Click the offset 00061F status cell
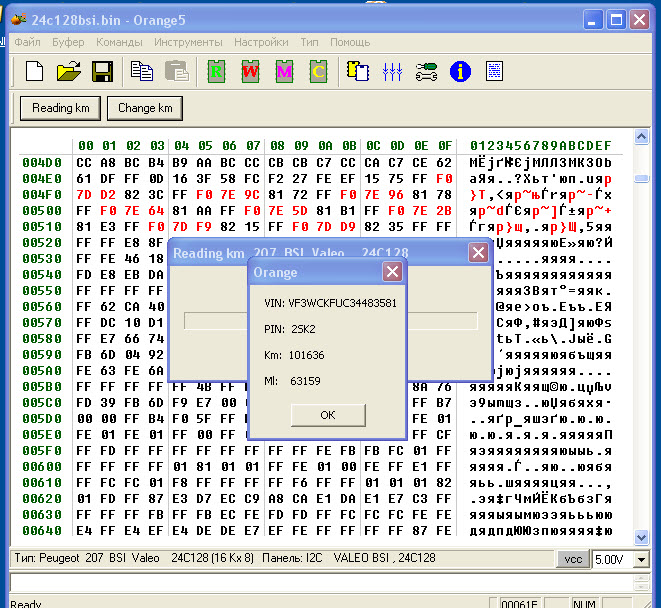Image resolution: width=661 pixels, height=608 pixels. 519,603
